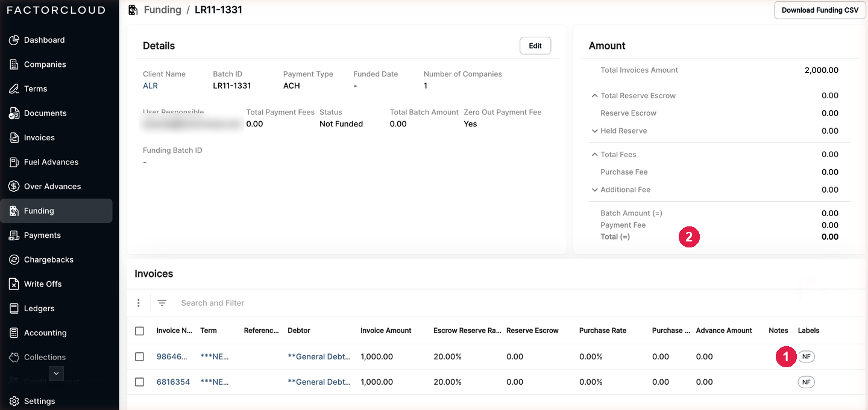Click the Fuel Advances icon
Viewport: 868px width, 410px height.
click(x=14, y=162)
